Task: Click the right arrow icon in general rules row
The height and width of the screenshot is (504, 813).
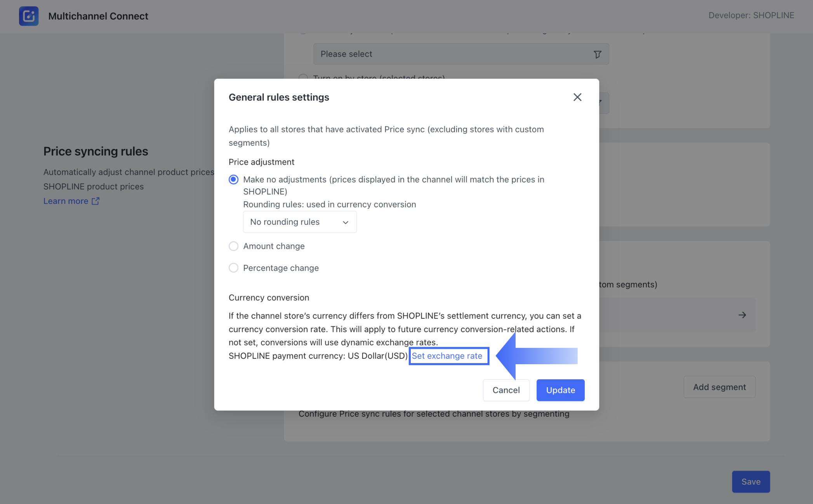Action: tap(742, 315)
